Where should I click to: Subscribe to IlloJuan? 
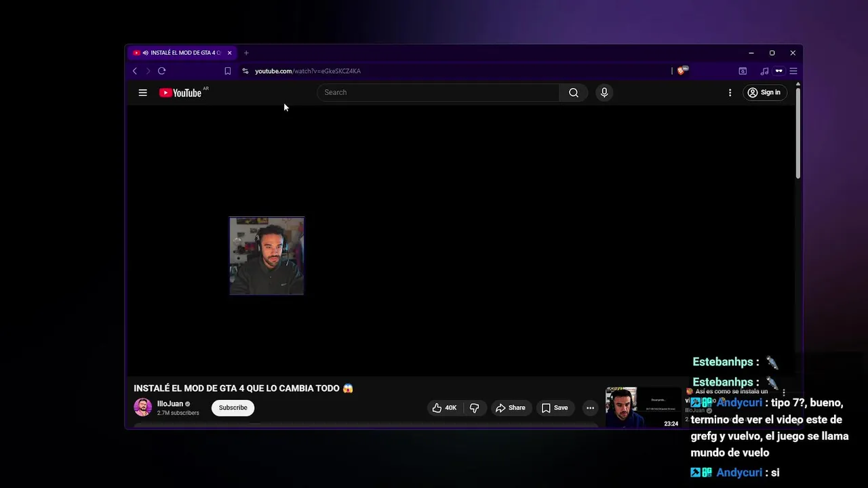coord(233,408)
